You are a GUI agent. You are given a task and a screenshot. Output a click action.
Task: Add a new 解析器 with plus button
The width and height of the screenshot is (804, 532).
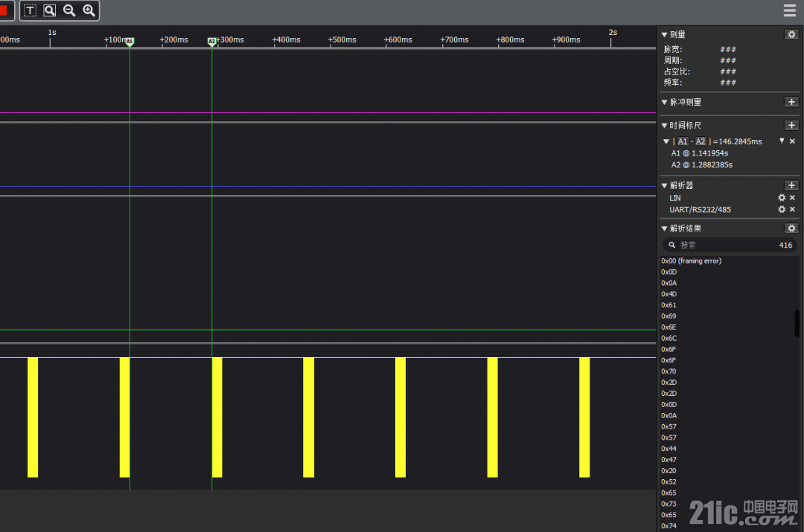pos(791,185)
